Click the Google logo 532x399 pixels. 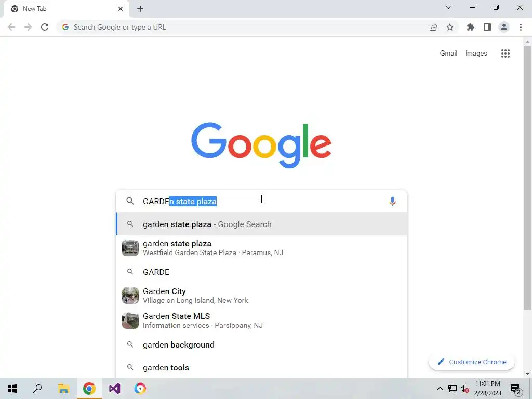(x=261, y=145)
